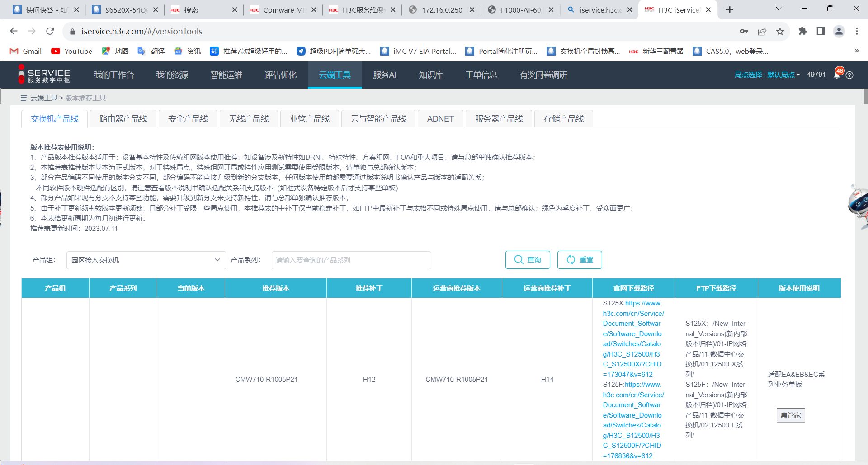Expand the tab search chevron
868x465 pixels.
point(778,9)
